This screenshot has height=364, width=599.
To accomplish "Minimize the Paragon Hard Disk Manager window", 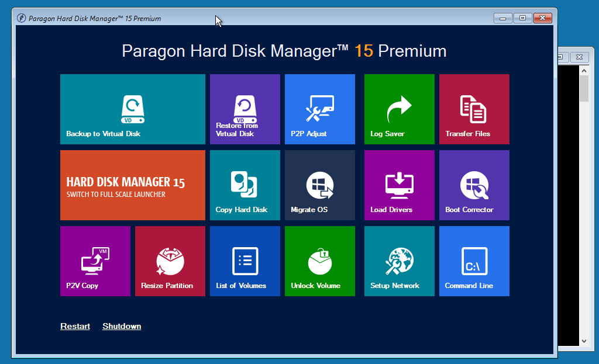I will point(502,18).
